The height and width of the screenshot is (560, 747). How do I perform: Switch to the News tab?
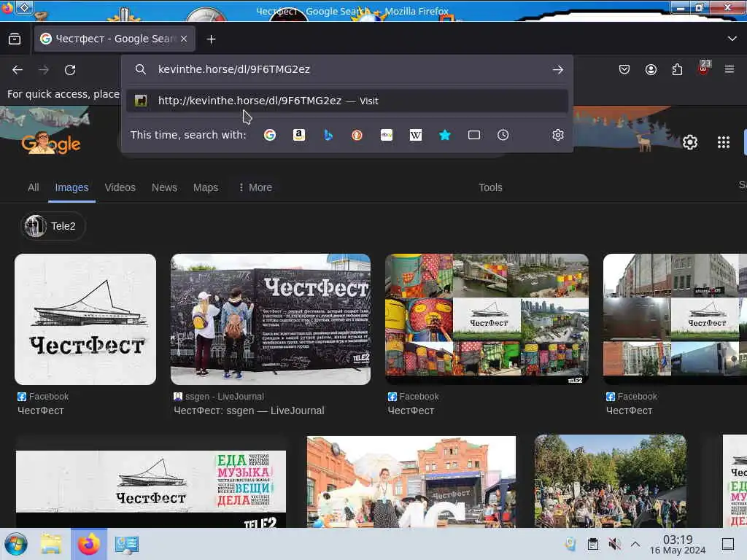pyautogui.click(x=164, y=187)
